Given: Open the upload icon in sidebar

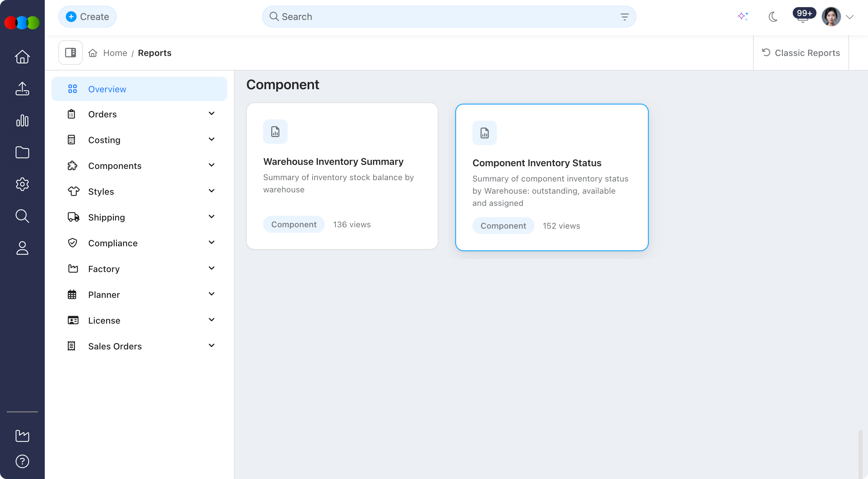Looking at the screenshot, I should pos(22,89).
